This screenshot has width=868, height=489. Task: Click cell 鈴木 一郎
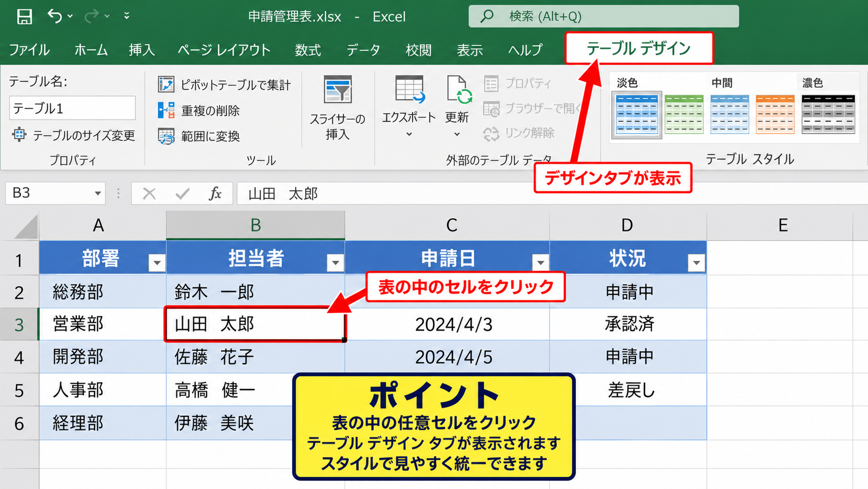pyautogui.click(x=255, y=292)
